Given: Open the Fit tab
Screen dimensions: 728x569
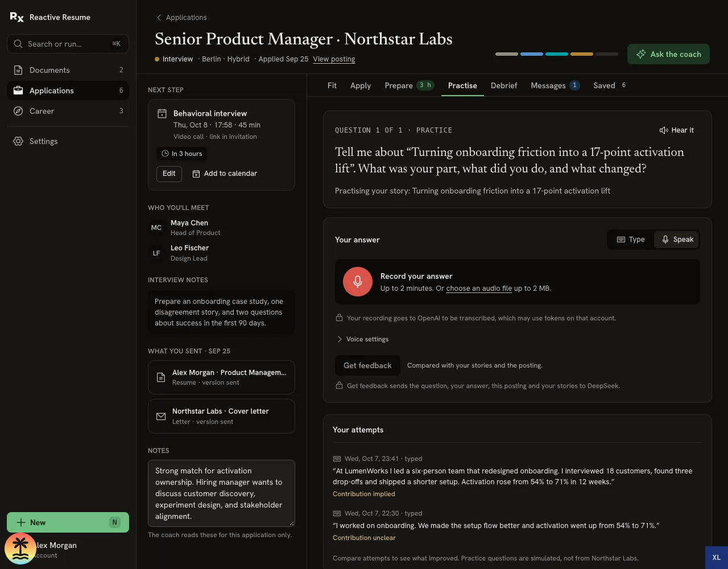Looking at the screenshot, I should [x=332, y=85].
